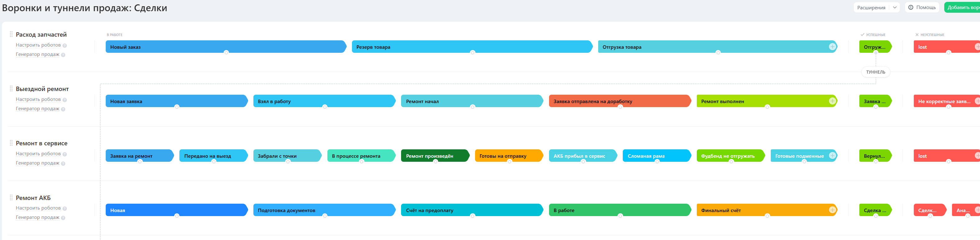This screenshot has height=240, width=980.
Task: Click the Расширения menu button
Action: (871, 7)
